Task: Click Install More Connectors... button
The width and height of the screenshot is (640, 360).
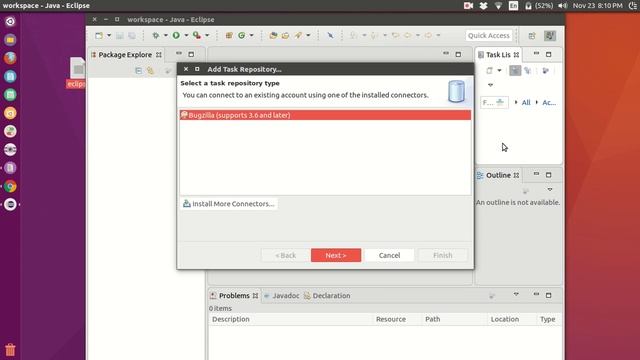Action: tap(229, 204)
